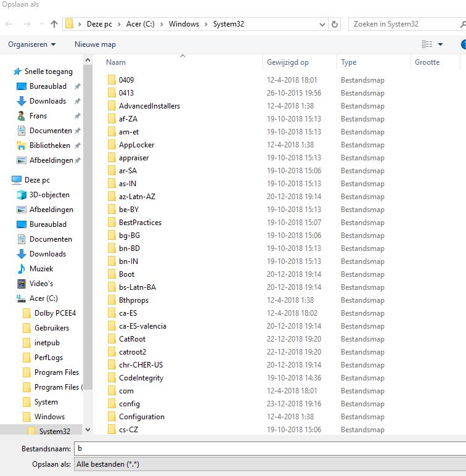The height and width of the screenshot is (476, 466).
Task: Select the 'Boot' folder
Action: point(126,274)
